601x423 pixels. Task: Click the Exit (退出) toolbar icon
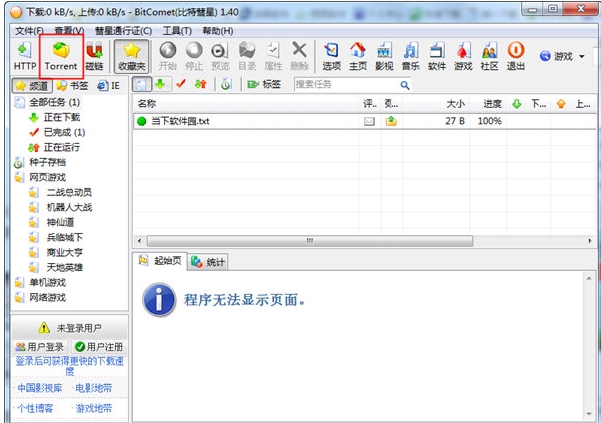[516, 56]
